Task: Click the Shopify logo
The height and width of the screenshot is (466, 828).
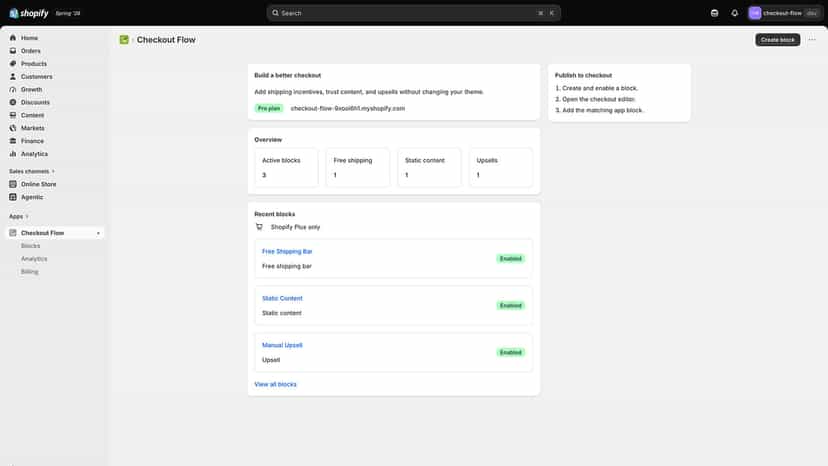Action: click(x=29, y=13)
